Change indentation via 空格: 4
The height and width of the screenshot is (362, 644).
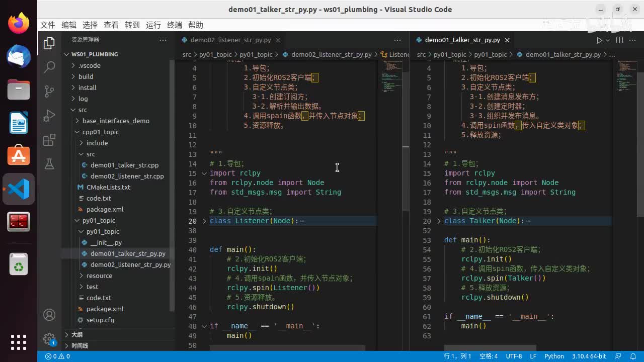(x=489, y=356)
